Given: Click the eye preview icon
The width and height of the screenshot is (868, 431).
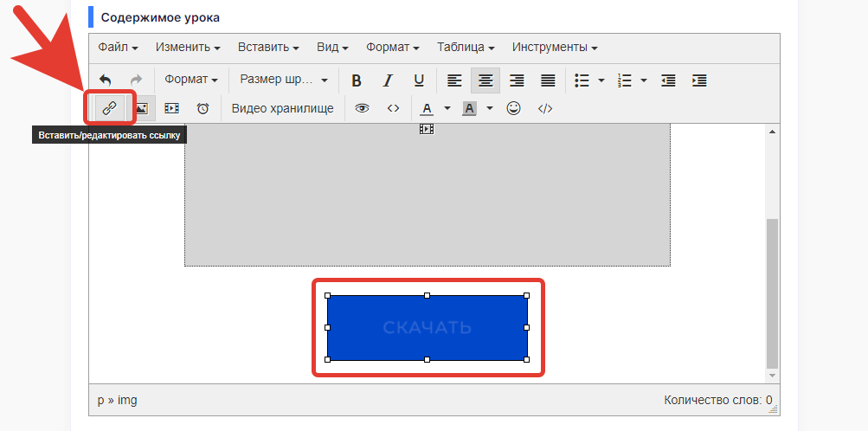Looking at the screenshot, I should click(x=362, y=108).
